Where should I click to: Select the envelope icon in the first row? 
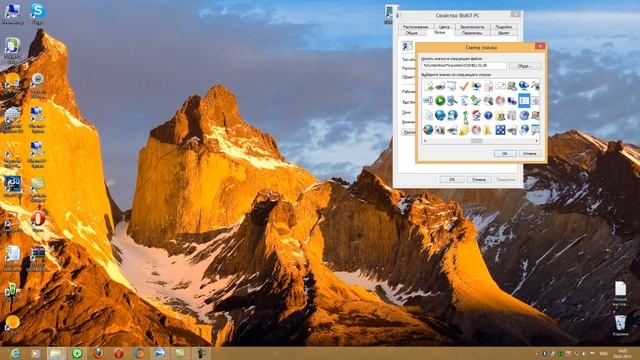tap(500, 86)
